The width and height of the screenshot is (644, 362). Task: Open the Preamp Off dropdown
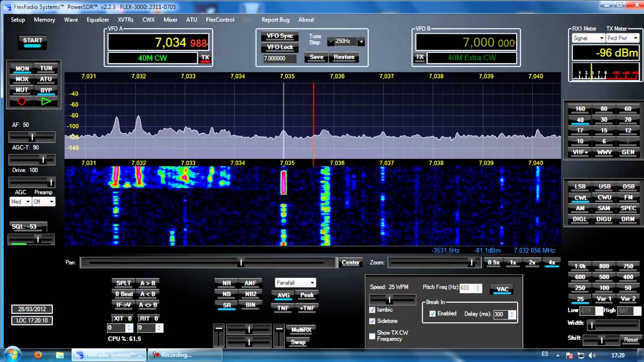click(43, 202)
